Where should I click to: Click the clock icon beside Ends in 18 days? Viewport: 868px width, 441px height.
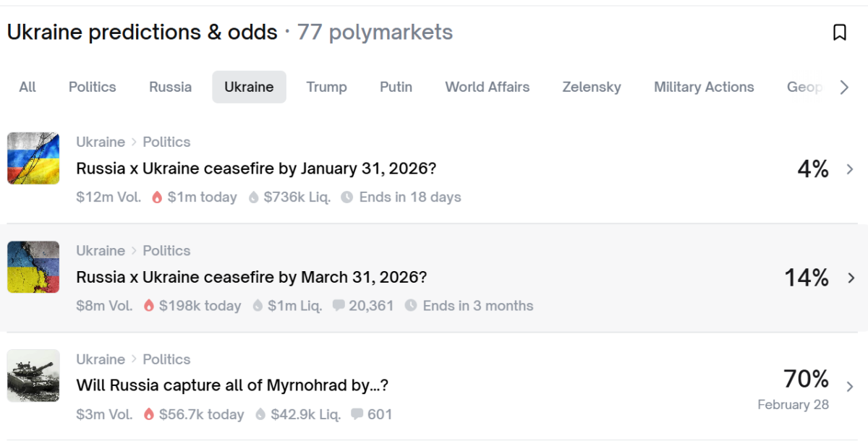pyautogui.click(x=347, y=197)
